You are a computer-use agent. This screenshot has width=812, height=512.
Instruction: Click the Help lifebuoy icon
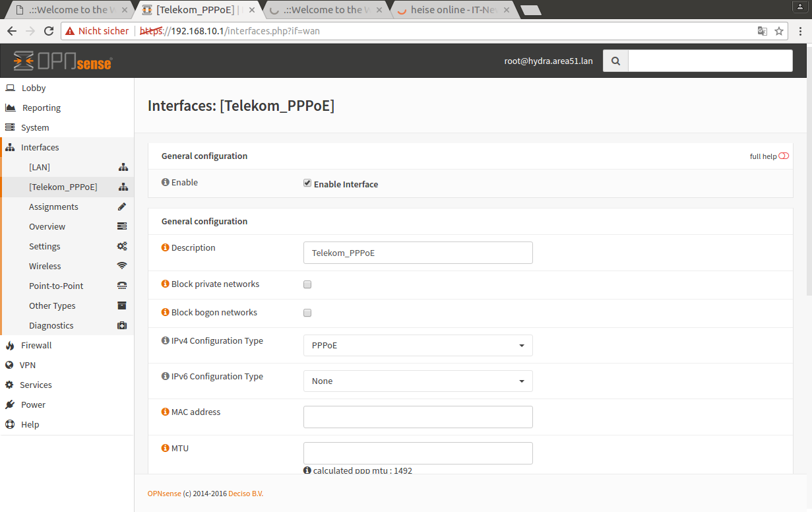(x=10, y=424)
